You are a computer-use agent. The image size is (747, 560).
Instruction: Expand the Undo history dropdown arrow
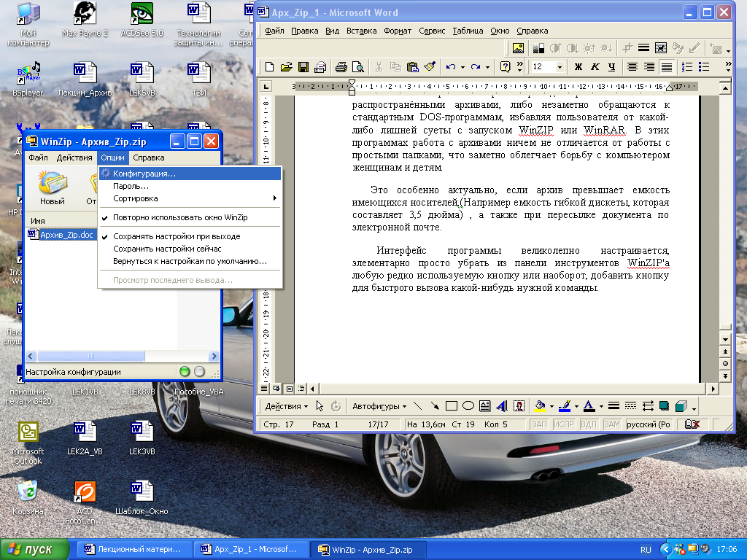pos(462,67)
